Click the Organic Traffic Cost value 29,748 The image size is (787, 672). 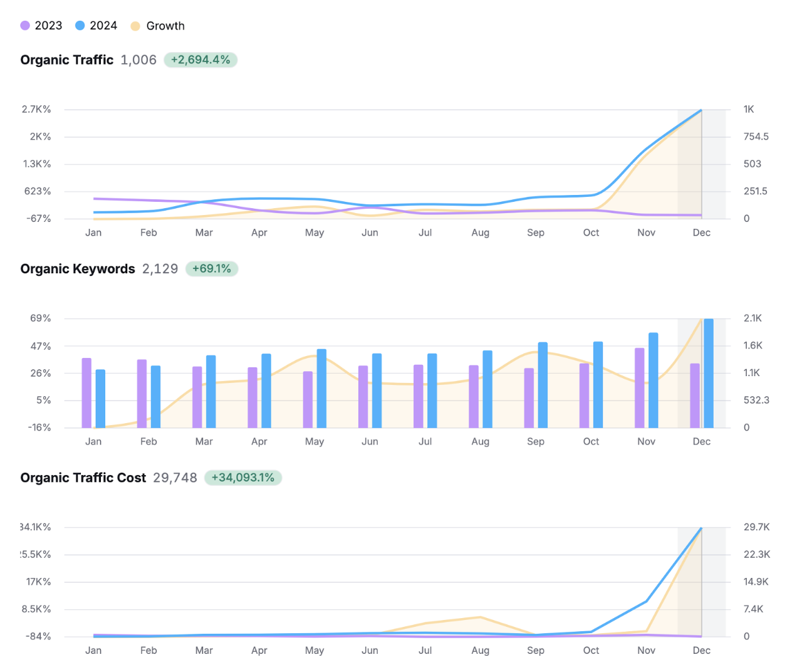point(175,478)
